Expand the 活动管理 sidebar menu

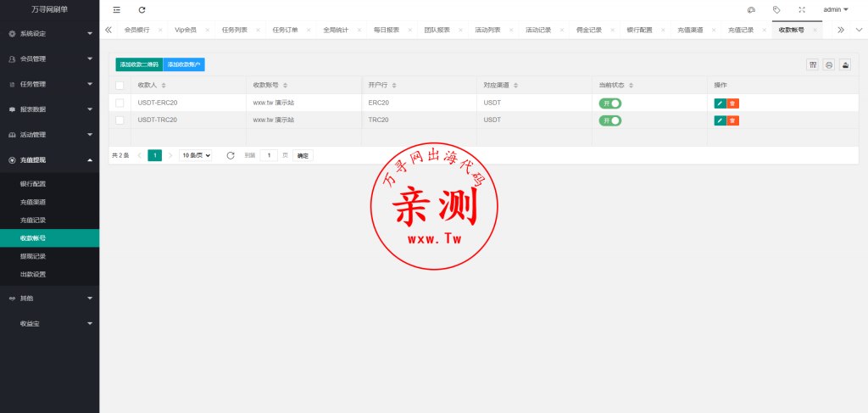[x=50, y=135]
